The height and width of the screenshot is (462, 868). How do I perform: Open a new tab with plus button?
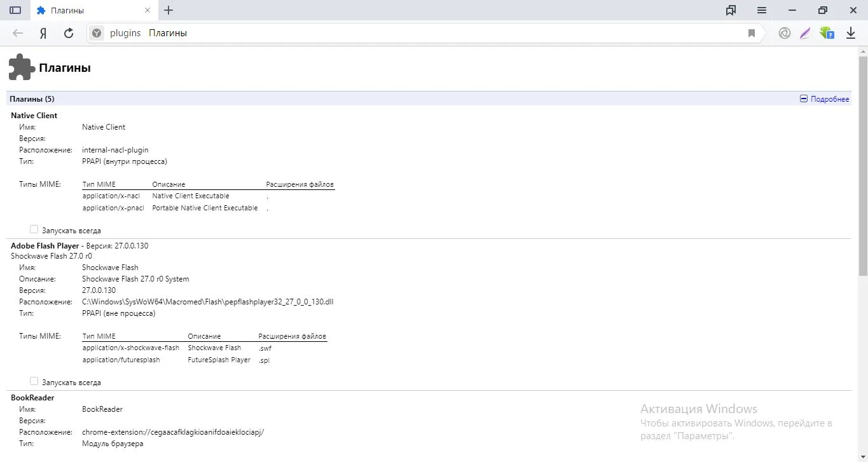[169, 10]
